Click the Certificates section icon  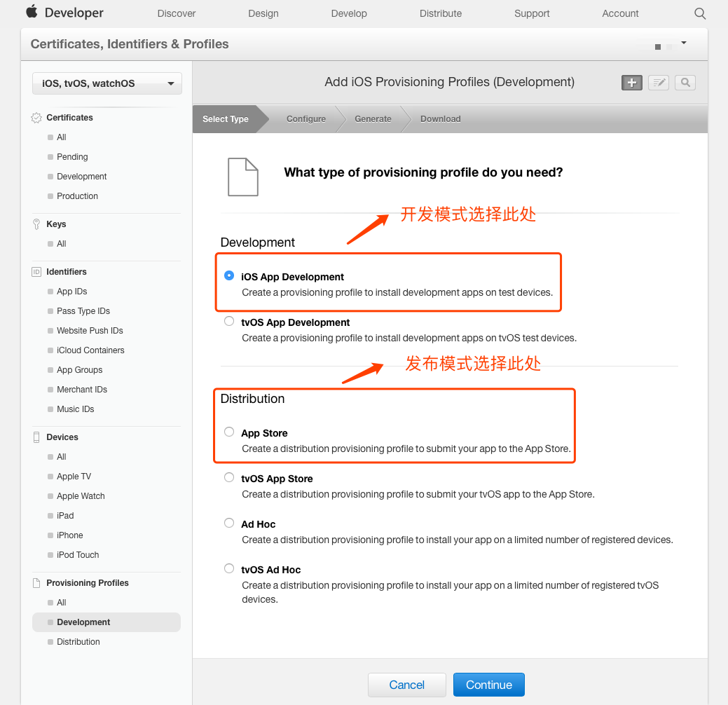pyautogui.click(x=36, y=118)
